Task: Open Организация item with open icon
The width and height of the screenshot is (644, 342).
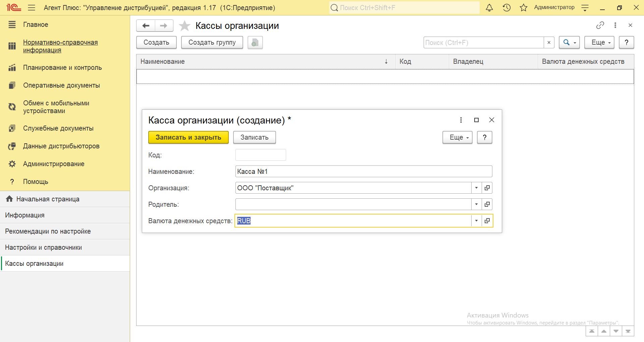Action: coord(487,188)
